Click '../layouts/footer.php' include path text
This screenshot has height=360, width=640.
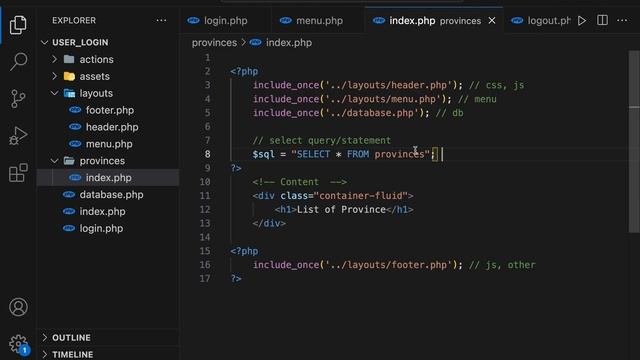[389, 264]
